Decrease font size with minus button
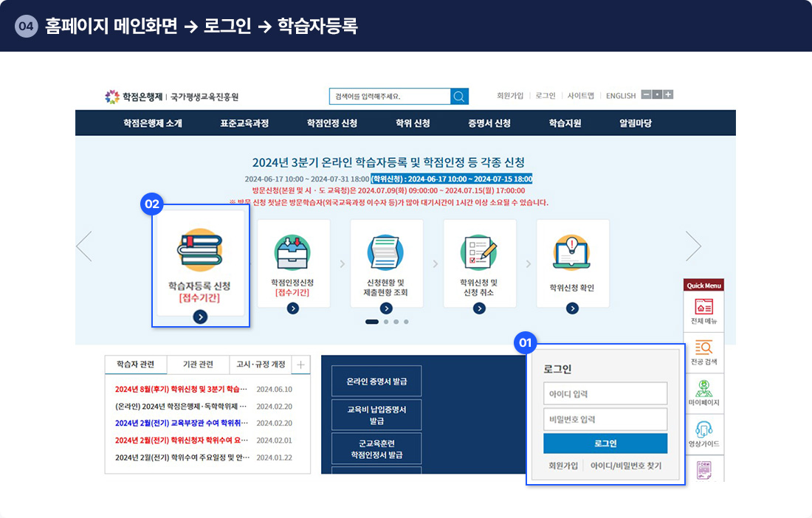Screen dimensions: 812x518 (646, 94)
